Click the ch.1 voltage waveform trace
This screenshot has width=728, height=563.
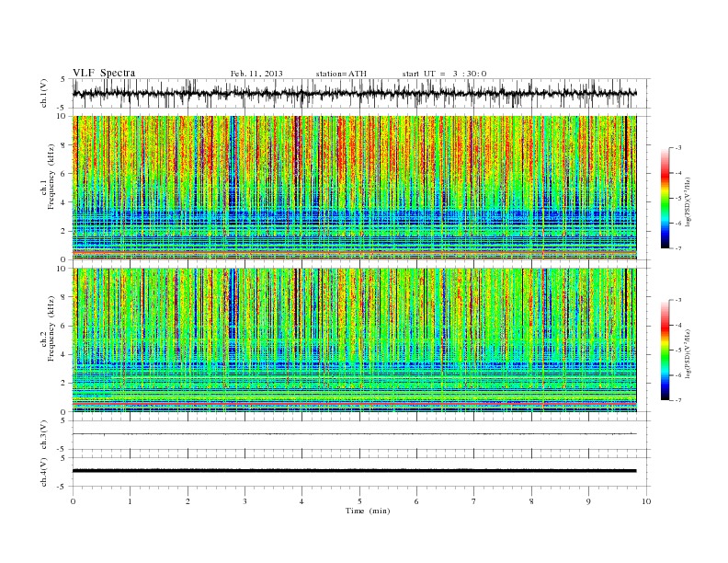354,93
